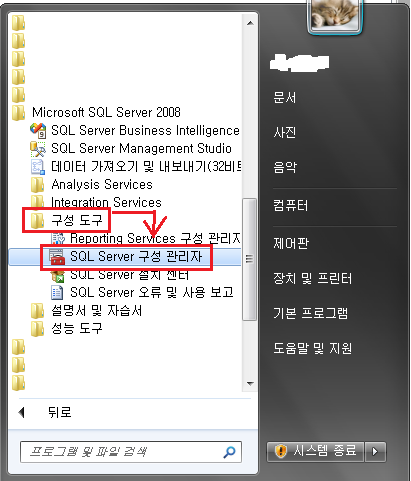The image size is (411, 481).
Task: Open 음악 from right pane
Action: (x=285, y=167)
